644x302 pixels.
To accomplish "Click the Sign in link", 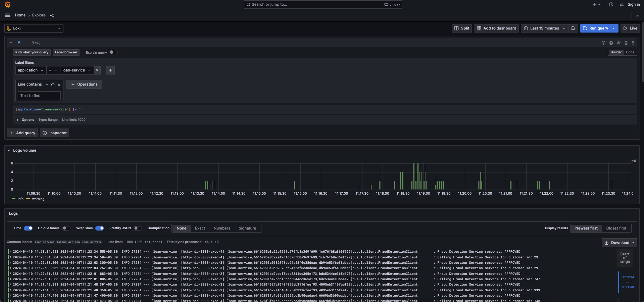I will click(x=634, y=4).
